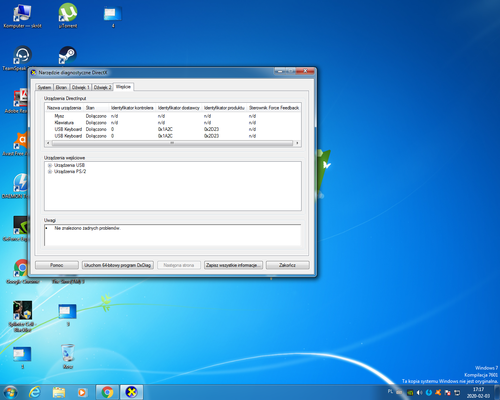The height and width of the screenshot is (400, 500).
Task: Open Windows Media Player from the taskbar
Action: point(82,392)
